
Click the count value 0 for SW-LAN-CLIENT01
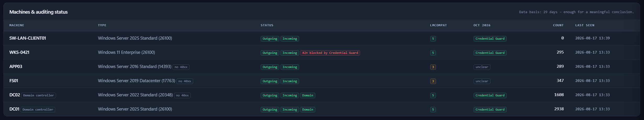[562, 38]
